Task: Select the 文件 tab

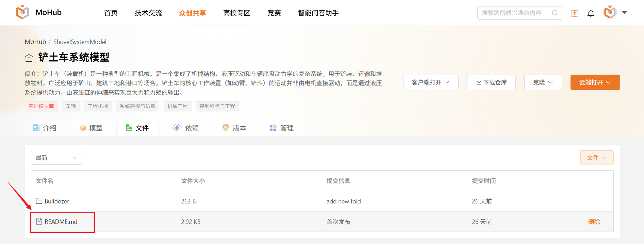Action: click(x=137, y=128)
